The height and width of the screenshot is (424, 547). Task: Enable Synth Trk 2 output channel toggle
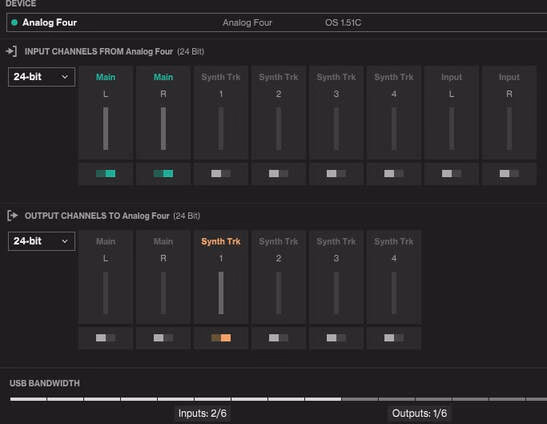278,338
